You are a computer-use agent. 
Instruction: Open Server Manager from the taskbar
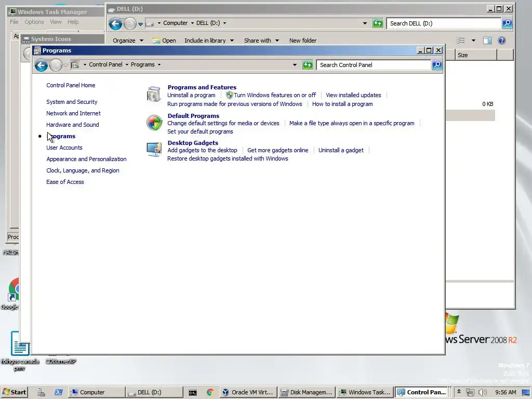42,392
